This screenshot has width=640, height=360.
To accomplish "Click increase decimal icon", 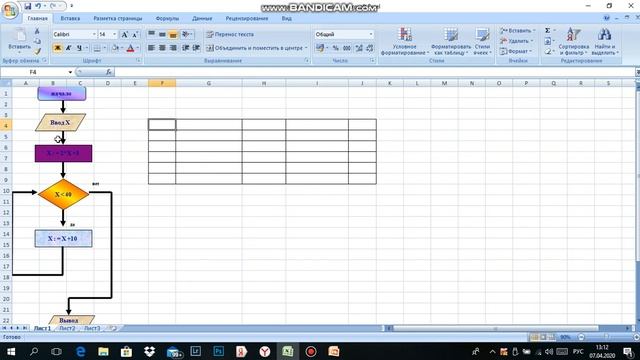I will point(359,48).
